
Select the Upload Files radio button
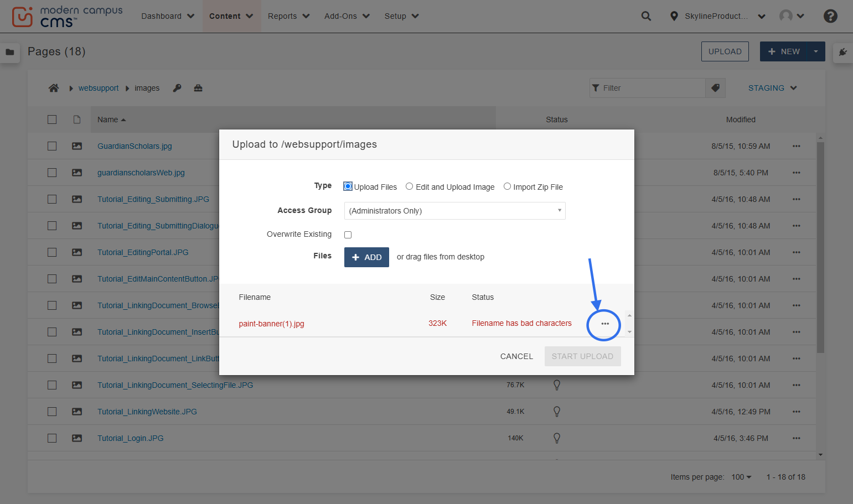tap(348, 186)
